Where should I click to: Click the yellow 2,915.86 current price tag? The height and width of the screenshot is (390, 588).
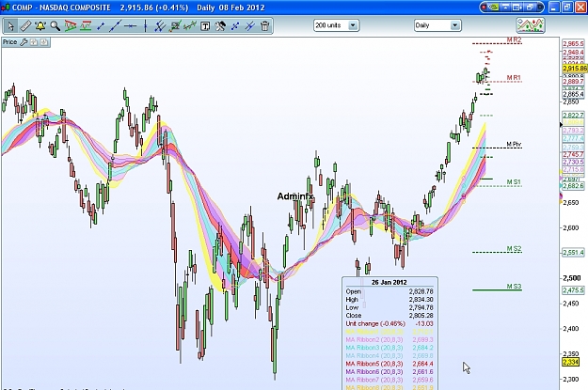click(x=575, y=69)
